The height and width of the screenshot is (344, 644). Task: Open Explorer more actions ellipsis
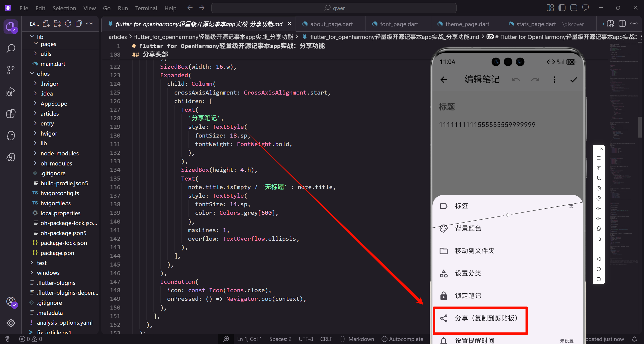[x=90, y=24]
